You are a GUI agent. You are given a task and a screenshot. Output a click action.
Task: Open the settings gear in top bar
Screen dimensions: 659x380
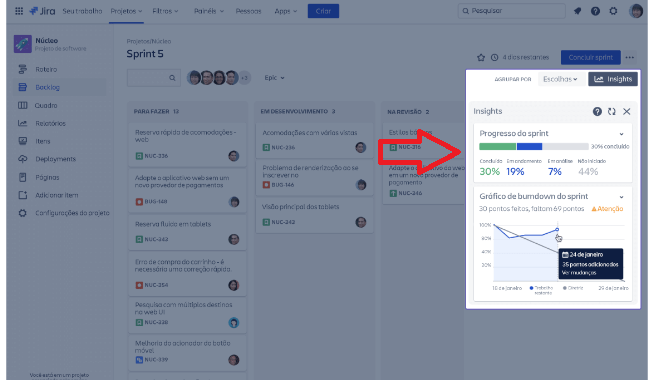tap(613, 11)
